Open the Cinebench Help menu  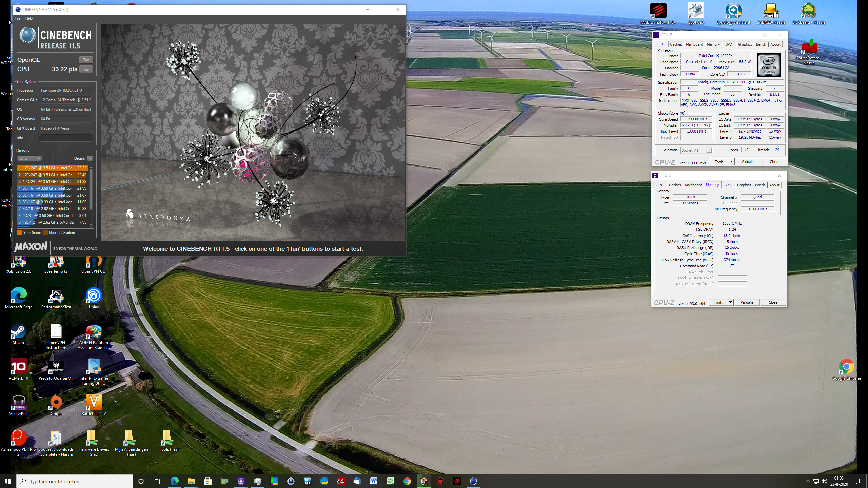pyautogui.click(x=29, y=18)
